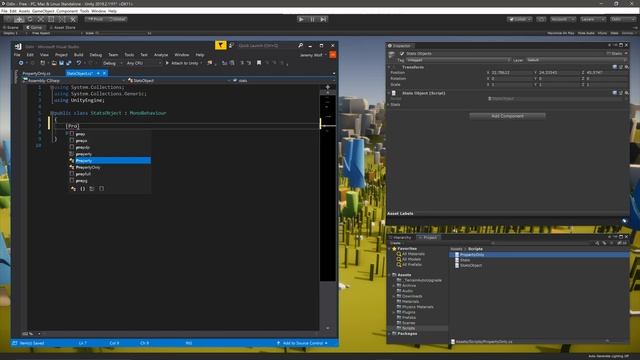This screenshot has width=640, height=360.
Task: Click Position X field in Inspector
Action: coord(511,73)
